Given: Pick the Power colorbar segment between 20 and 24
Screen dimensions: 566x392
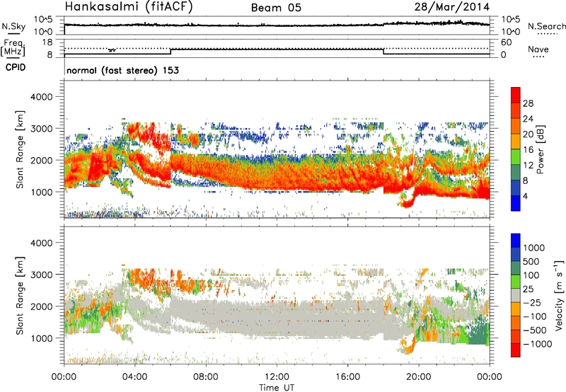Looking at the screenshot, I should (516, 126).
